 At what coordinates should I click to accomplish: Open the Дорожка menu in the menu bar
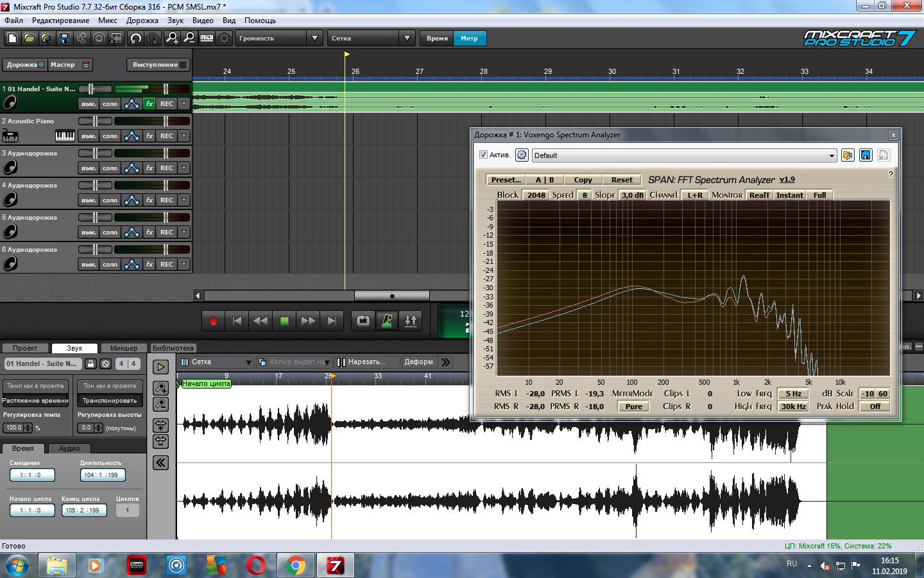[142, 21]
